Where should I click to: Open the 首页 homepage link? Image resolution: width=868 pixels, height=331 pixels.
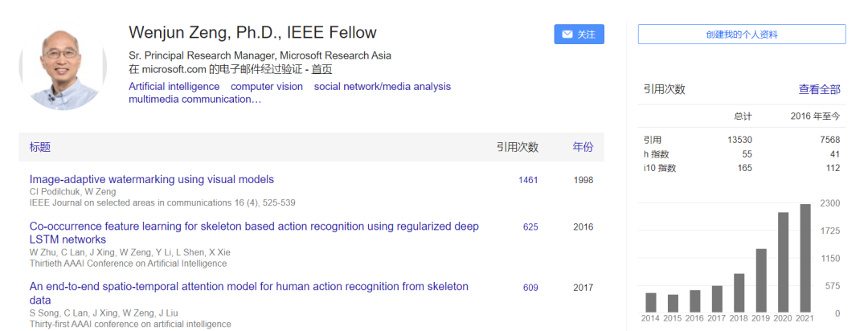click(321, 69)
